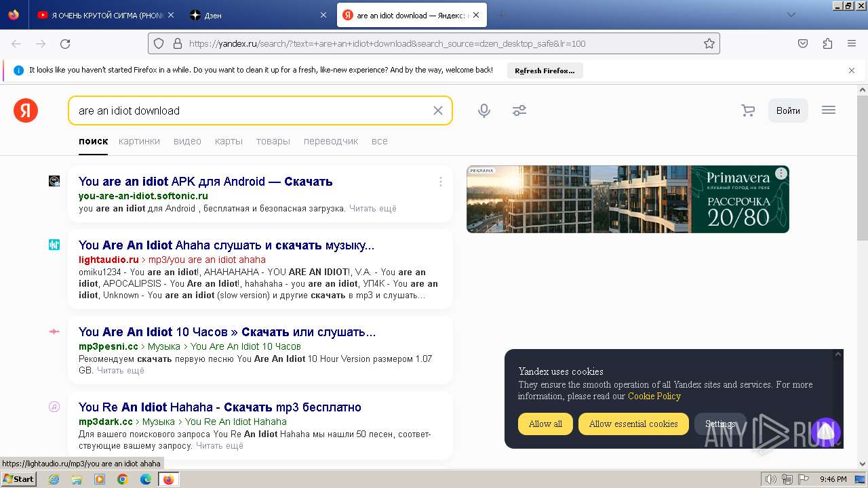Open Firefox application menu
The width and height of the screenshot is (868, 488).
point(852,43)
